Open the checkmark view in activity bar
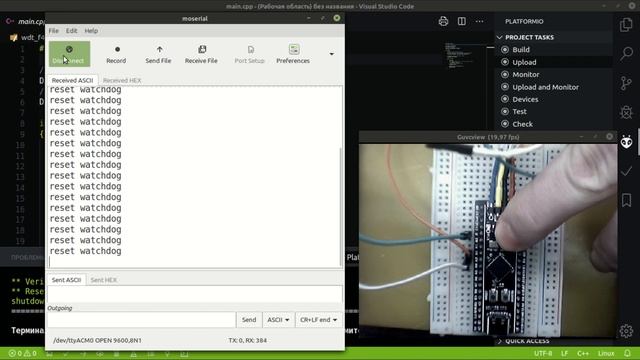The width and height of the screenshot is (640, 360). (626, 171)
